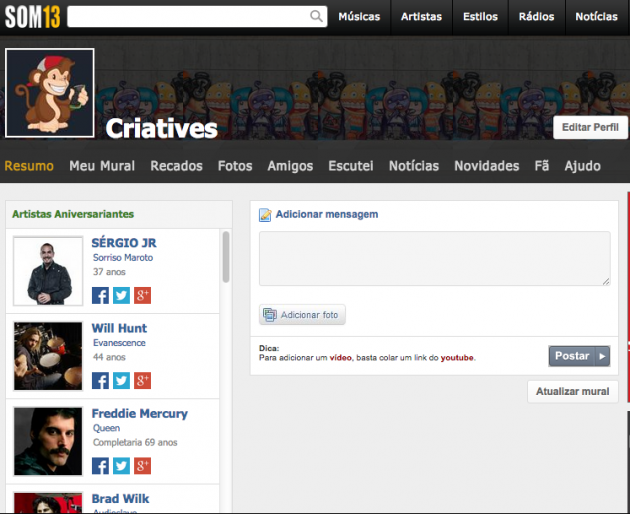This screenshot has width=630, height=514.
Task: Click the Criatives profile name
Action: (162, 129)
